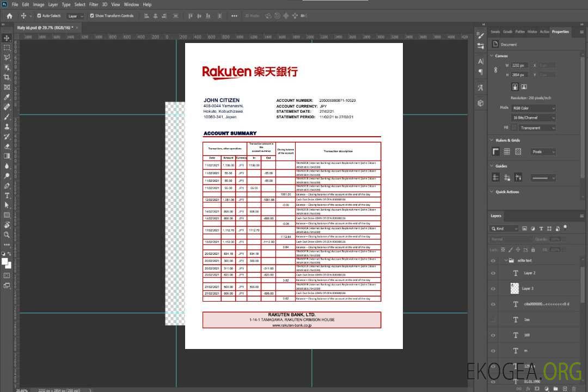Toggle grid display in Rulers & Grids
Viewport: 588px width, 392px height.
pyautogui.click(x=507, y=151)
